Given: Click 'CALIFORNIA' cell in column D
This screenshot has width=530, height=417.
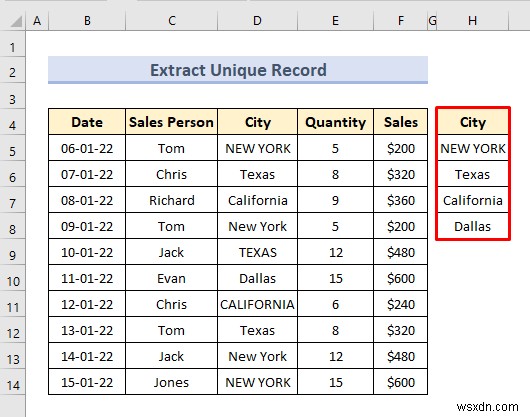Looking at the screenshot, I should 258,304.
